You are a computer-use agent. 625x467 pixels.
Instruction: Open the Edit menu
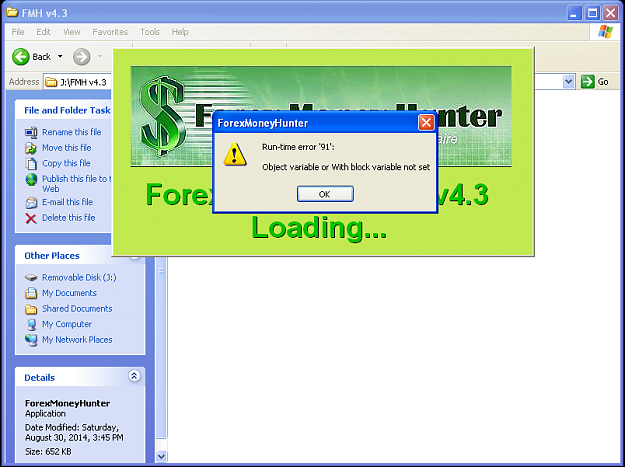pyautogui.click(x=43, y=32)
